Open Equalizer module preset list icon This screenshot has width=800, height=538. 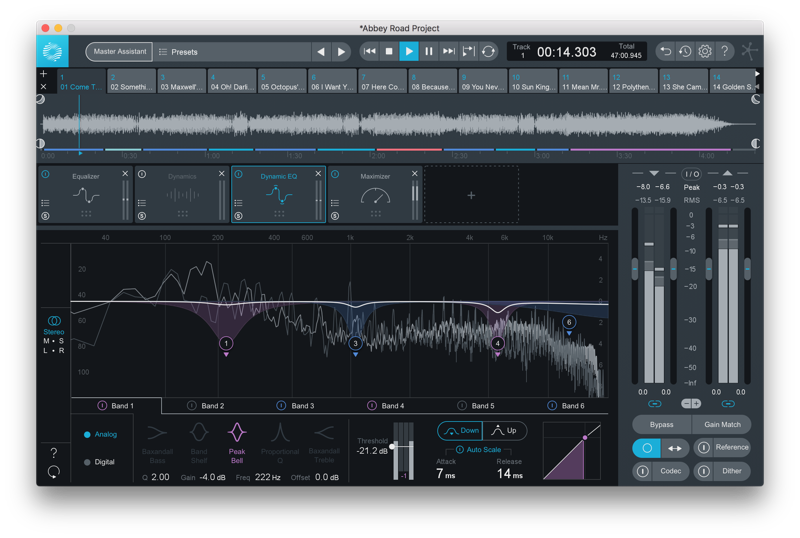[x=45, y=203]
